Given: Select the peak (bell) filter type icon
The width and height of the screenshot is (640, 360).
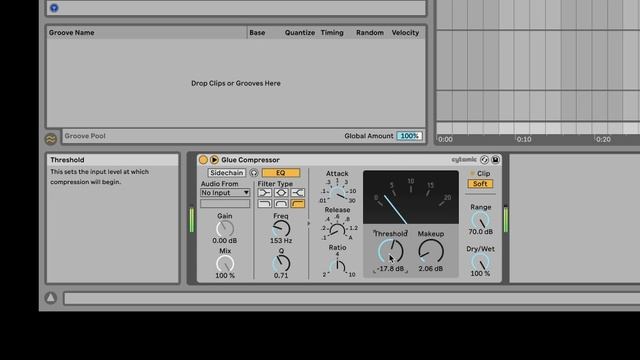Looking at the screenshot, I should (x=281, y=193).
